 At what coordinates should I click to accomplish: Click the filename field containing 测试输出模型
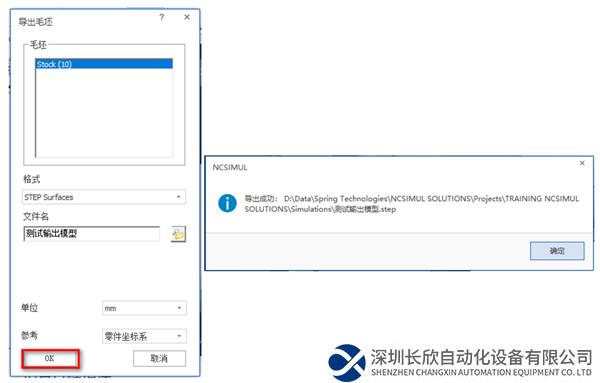[92, 233]
